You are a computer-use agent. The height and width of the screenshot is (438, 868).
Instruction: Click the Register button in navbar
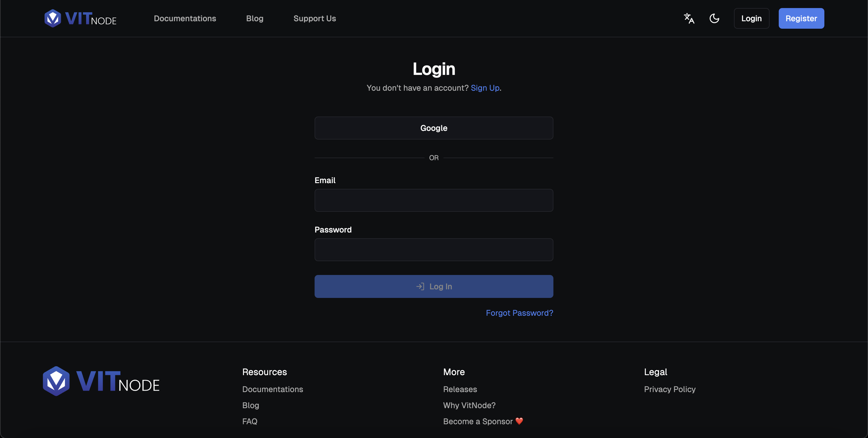[801, 18]
